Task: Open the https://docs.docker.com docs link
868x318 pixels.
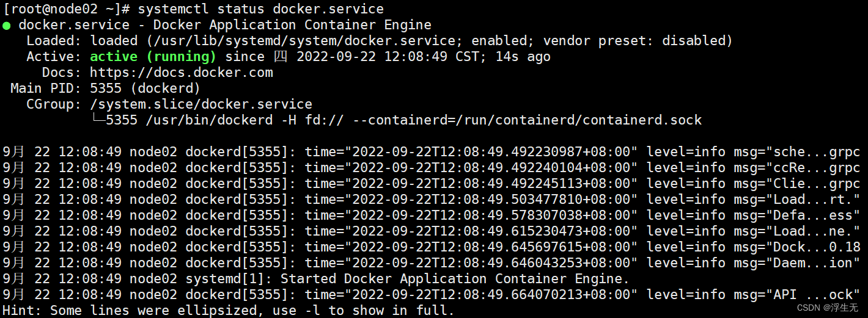Action: click(x=182, y=73)
